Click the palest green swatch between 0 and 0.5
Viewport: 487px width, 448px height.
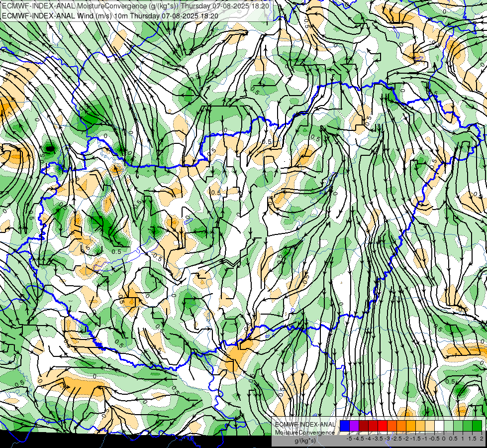(449, 426)
